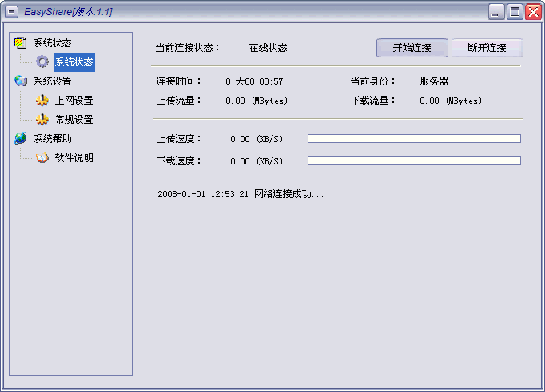
Task: Click the 连接时间 label
Action: tap(179, 81)
